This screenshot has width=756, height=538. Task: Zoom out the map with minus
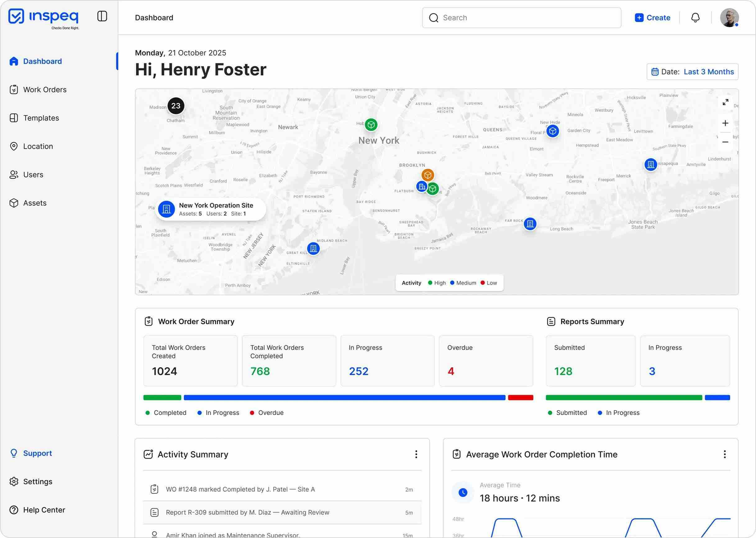pos(725,142)
